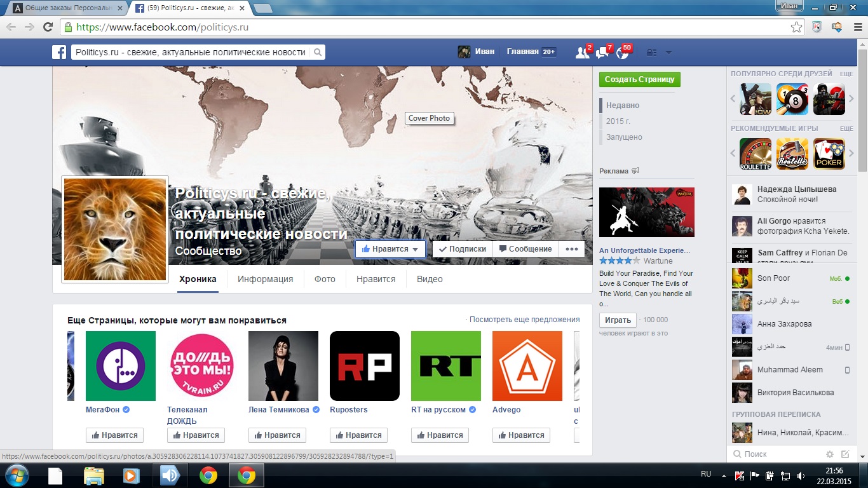868x488 pixels.
Task: Open the lion profile picture
Action: (x=115, y=229)
